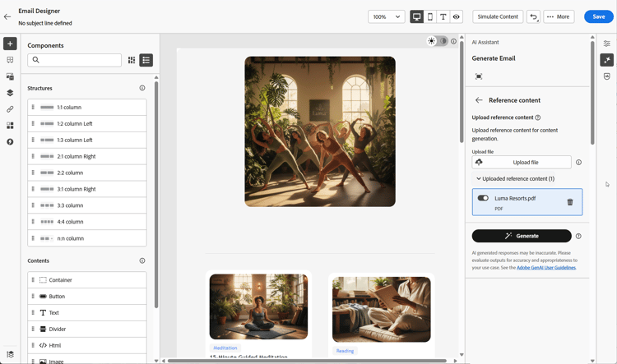Select the mobile preview icon
The height and width of the screenshot is (364, 617).
coord(429,16)
